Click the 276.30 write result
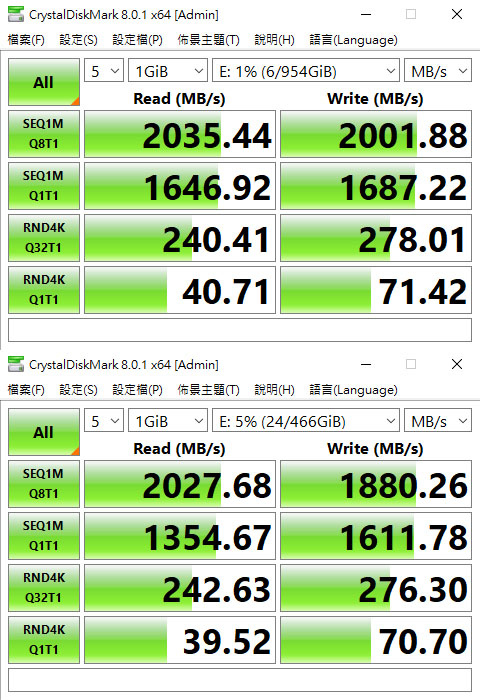The width and height of the screenshot is (480, 700). [376, 588]
